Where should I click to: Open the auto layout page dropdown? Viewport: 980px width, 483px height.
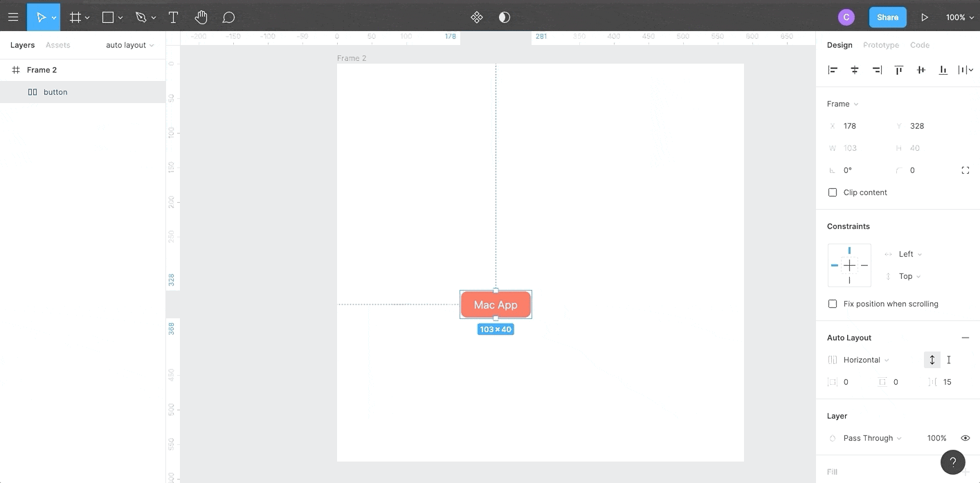click(x=130, y=45)
